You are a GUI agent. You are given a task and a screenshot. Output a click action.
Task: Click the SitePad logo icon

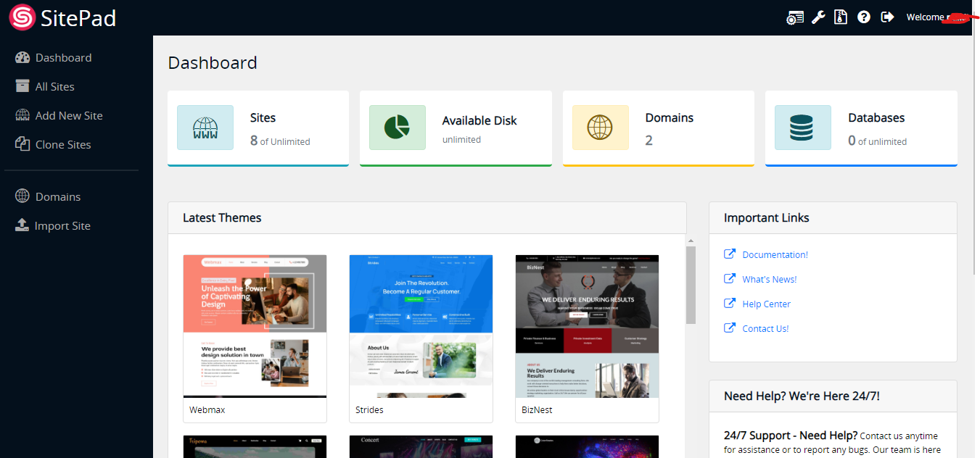(22, 17)
